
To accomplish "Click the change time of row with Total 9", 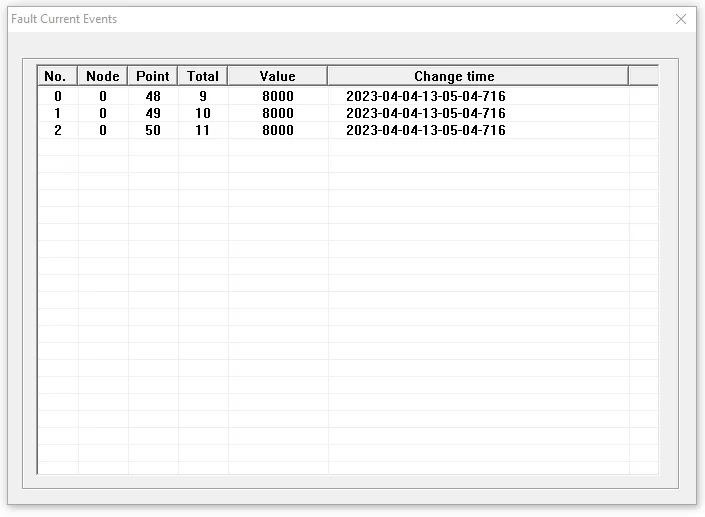I will tap(426, 96).
